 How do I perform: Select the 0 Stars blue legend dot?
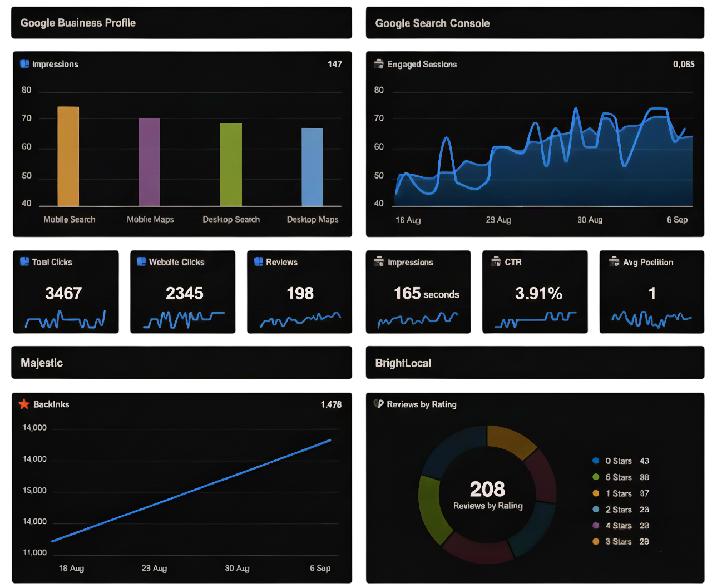(x=596, y=461)
